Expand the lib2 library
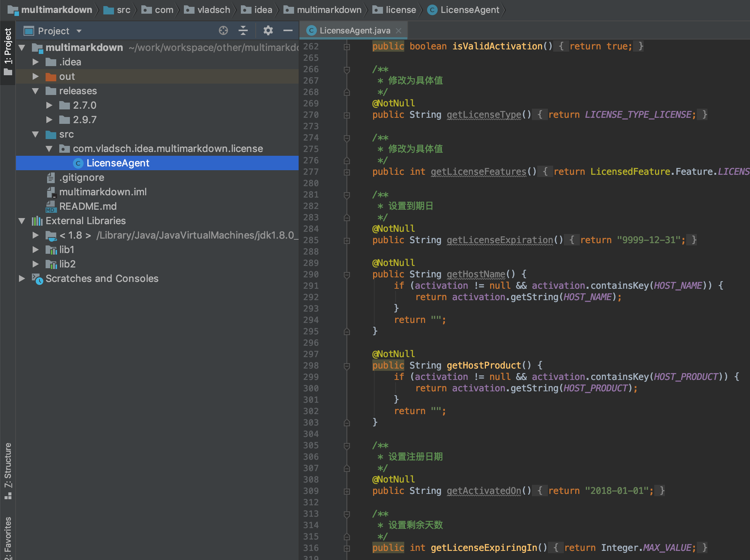Screen dimensions: 750x560 [36, 264]
